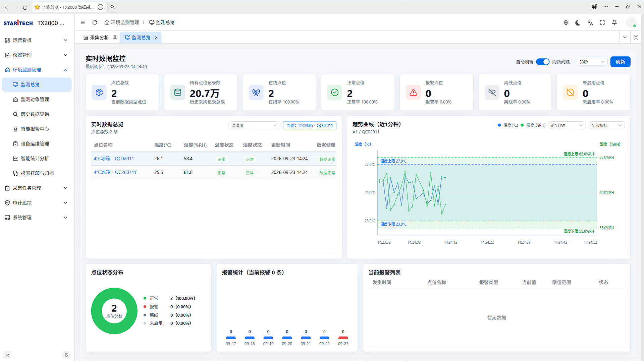The image size is (644, 362).
Task: Click the 离线点位 wifi-off icon
Action: pyautogui.click(x=492, y=93)
